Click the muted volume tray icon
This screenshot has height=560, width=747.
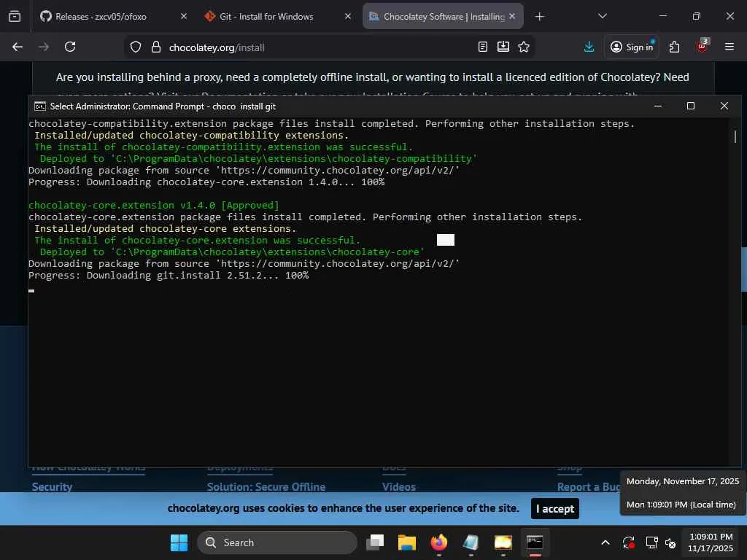click(x=671, y=542)
